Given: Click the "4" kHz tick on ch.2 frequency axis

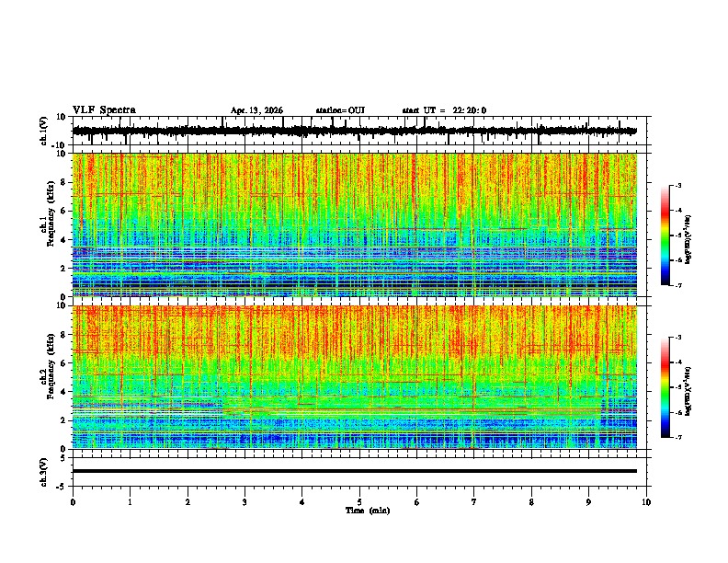Looking at the screenshot, I should tap(63, 392).
